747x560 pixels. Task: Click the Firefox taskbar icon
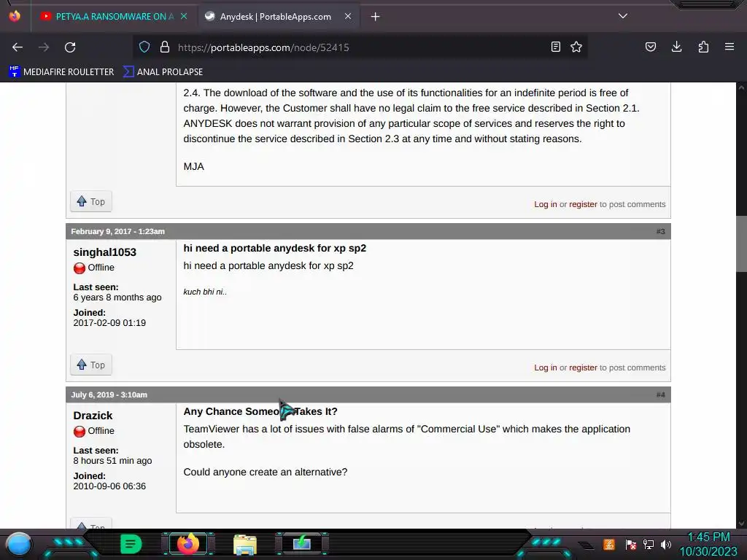click(188, 544)
